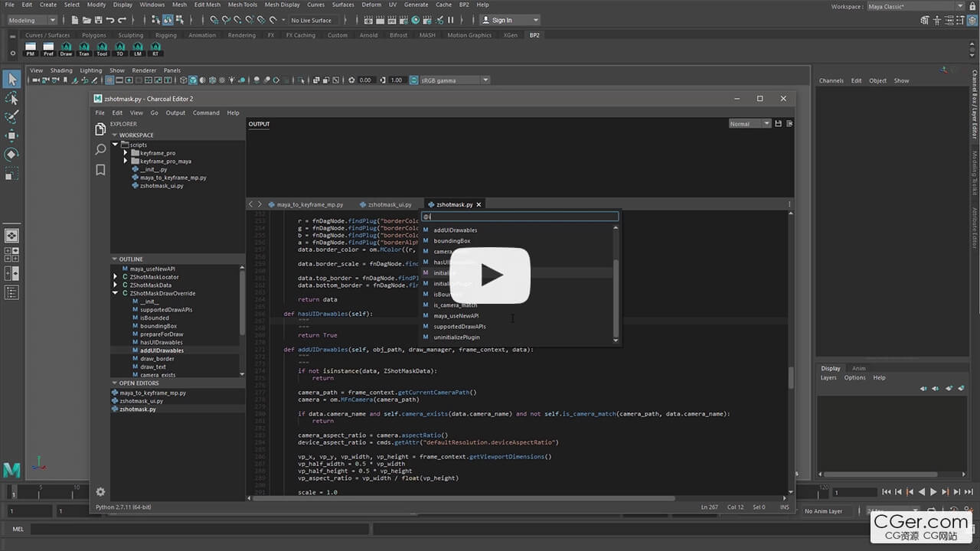Toggle viewport grid display icon

pos(110,80)
